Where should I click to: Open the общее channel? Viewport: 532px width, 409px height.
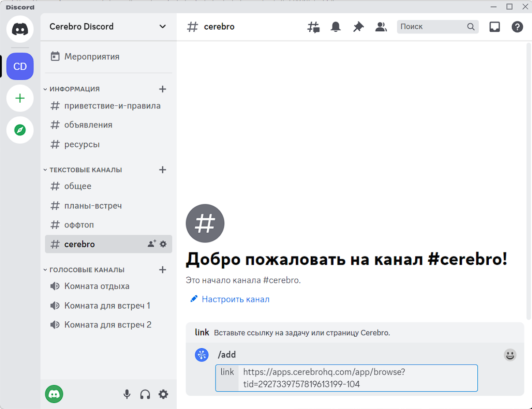click(x=108, y=186)
